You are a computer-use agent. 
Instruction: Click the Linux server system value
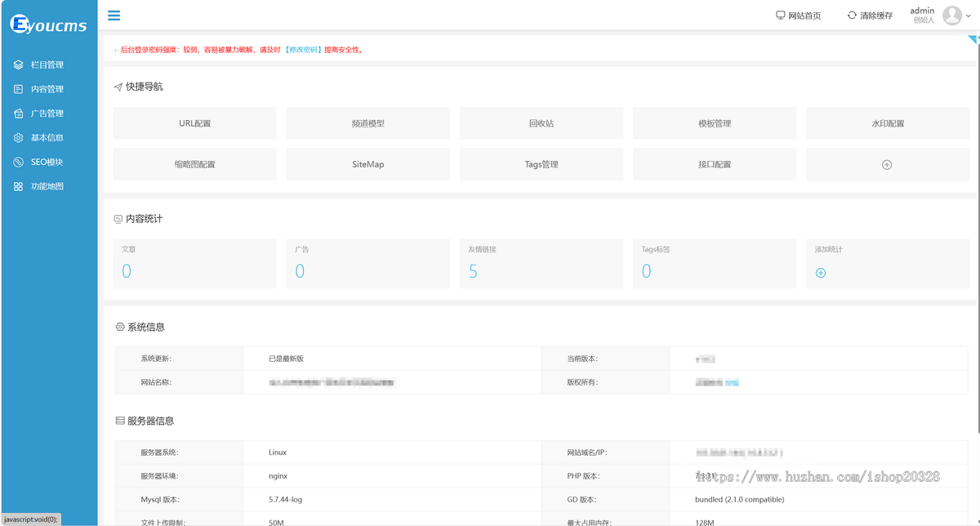[278, 452]
